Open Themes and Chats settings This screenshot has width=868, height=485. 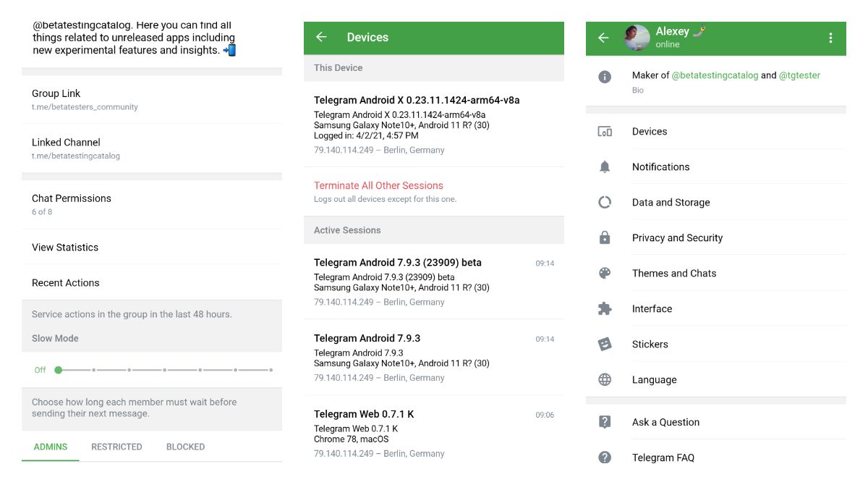[x=716, y=274]
